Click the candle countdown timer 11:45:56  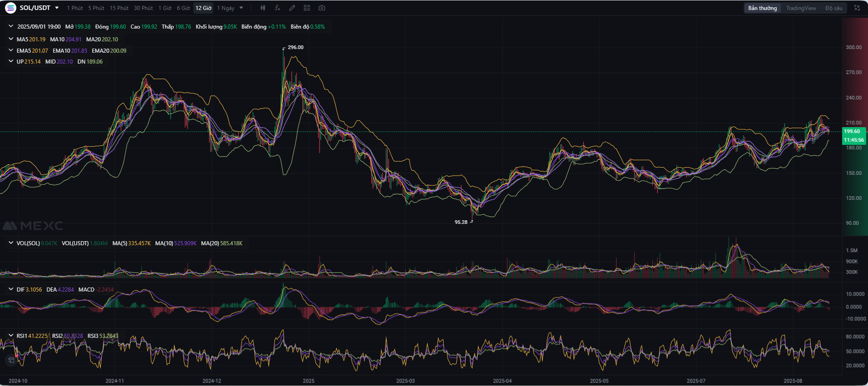[854, 140]
